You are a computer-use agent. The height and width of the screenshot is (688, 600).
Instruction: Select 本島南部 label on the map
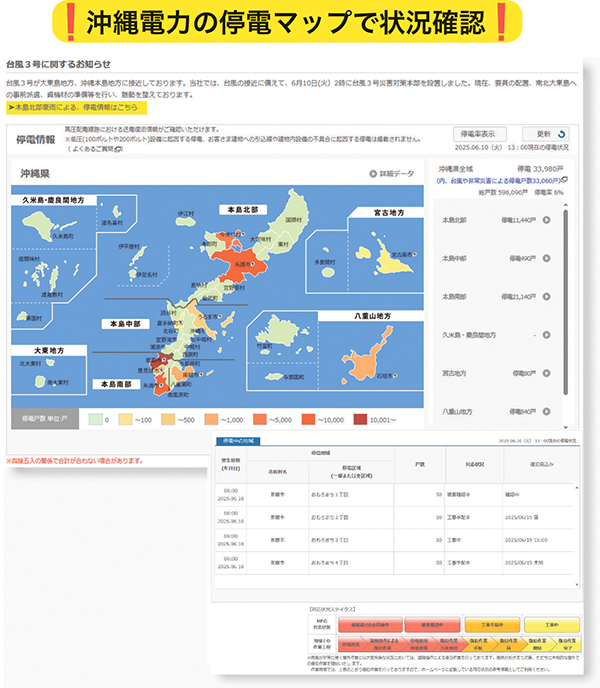click(116, 384)
